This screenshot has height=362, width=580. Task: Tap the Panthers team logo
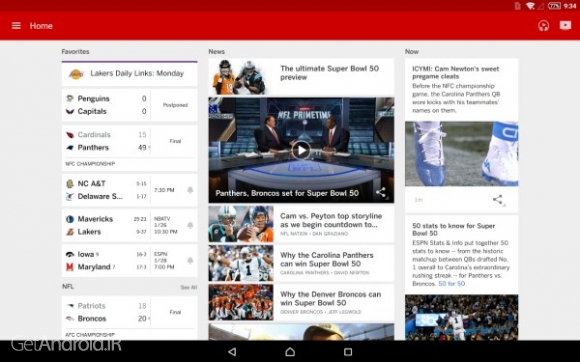(70, 148)
